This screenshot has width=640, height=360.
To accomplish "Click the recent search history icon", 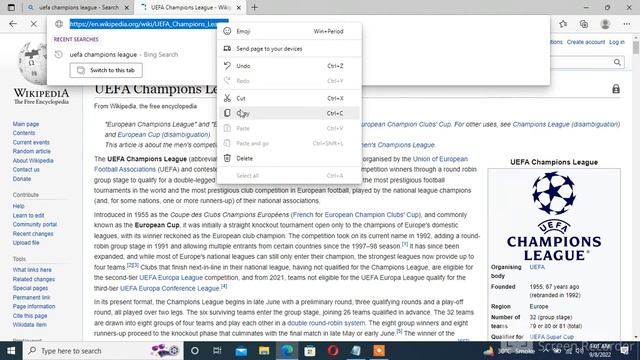I will pyautogui.click(x=59, y=54).
